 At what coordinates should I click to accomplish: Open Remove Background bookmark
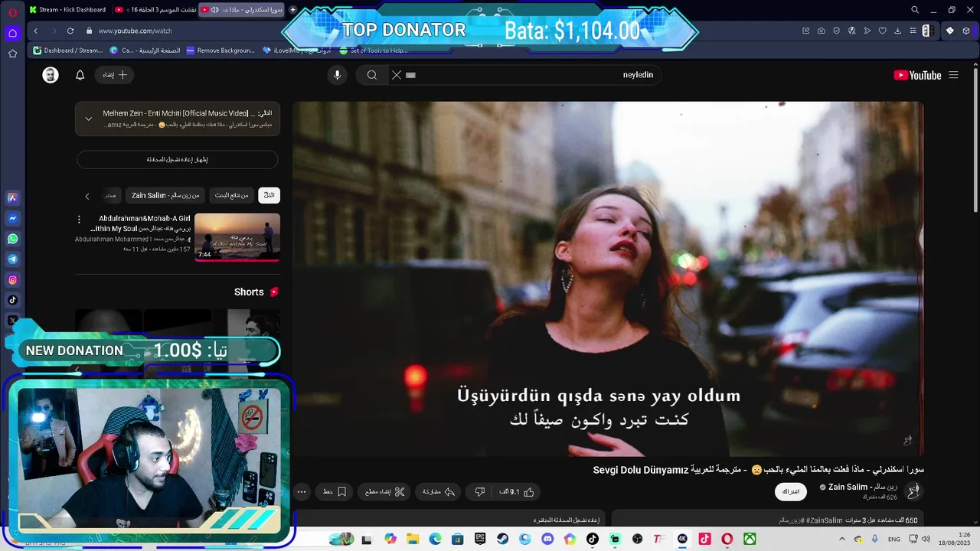tap(220, 51)
